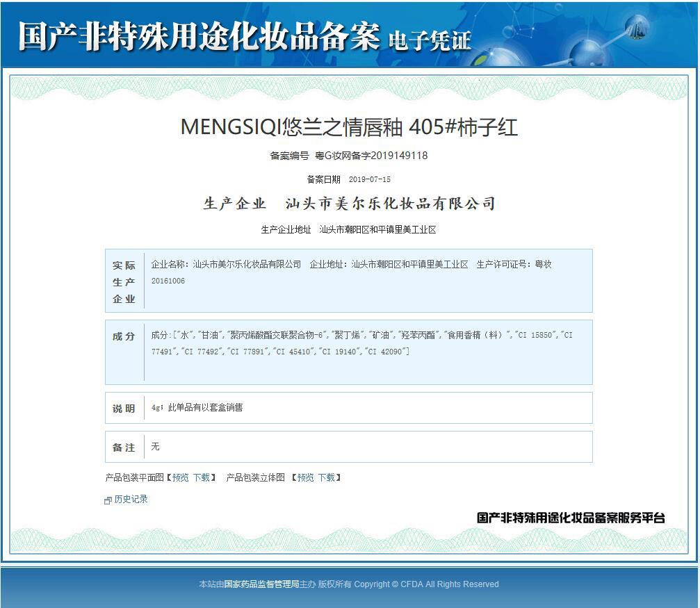Image resolution: width=700 pixels, height=608 pixels.
Task: Click the description text 4g; 此单品有以套盒销售
Action: [x=197, y=407]
